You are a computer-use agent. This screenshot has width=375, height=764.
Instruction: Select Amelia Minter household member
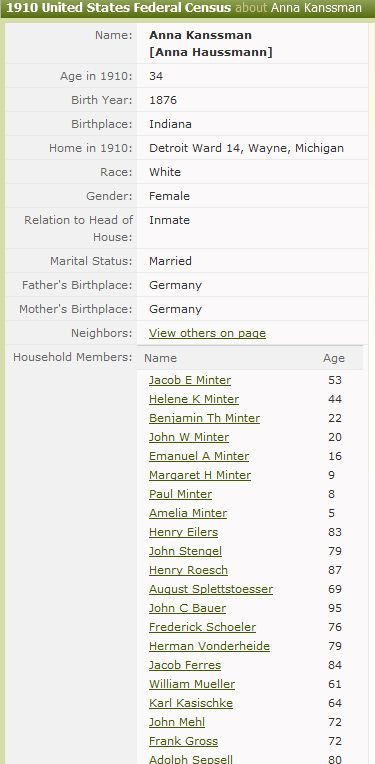point(188,513)
